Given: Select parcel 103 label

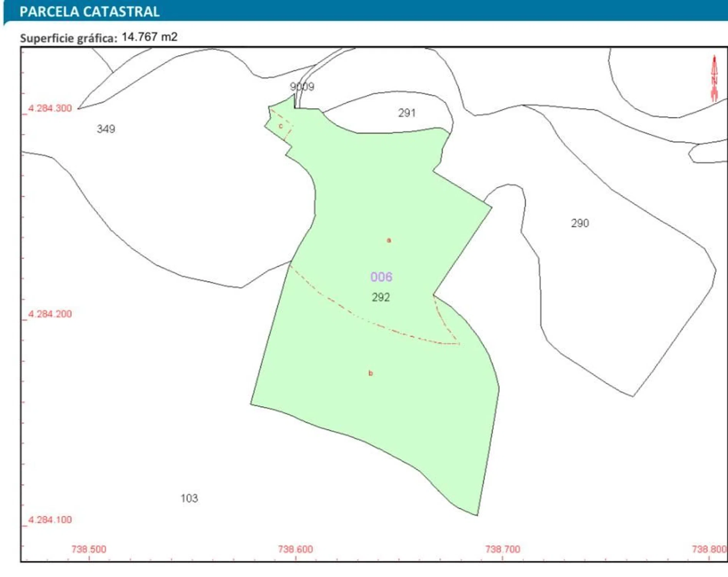Looking at the screenshot, I should pos(189,499).
